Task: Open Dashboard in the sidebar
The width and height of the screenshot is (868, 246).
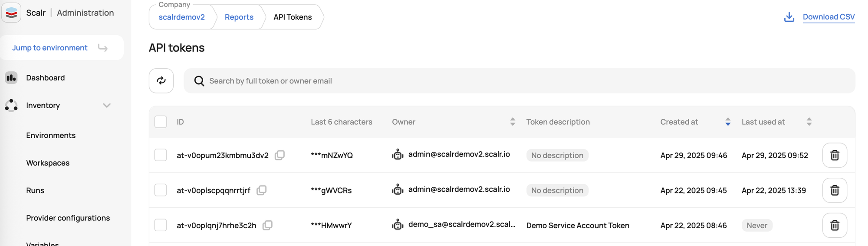Action: [x=45, y=78]
